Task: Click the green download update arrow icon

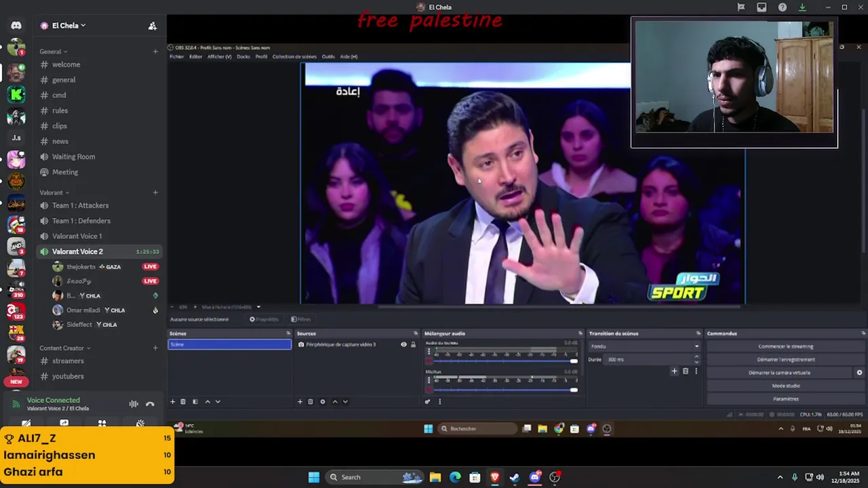Action: point(802,7)
